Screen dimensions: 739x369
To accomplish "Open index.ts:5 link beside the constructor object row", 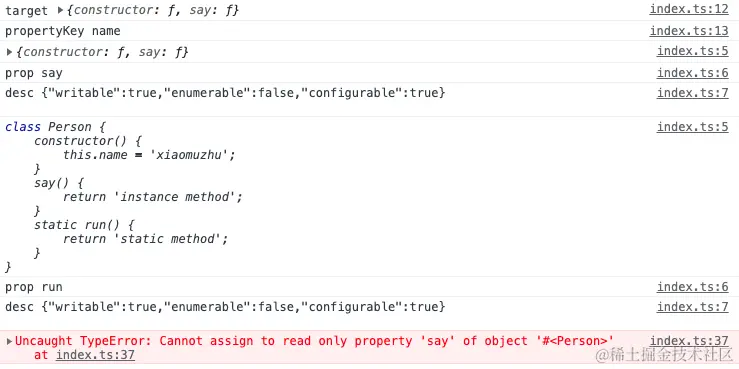I will click(x=693, y=51).
